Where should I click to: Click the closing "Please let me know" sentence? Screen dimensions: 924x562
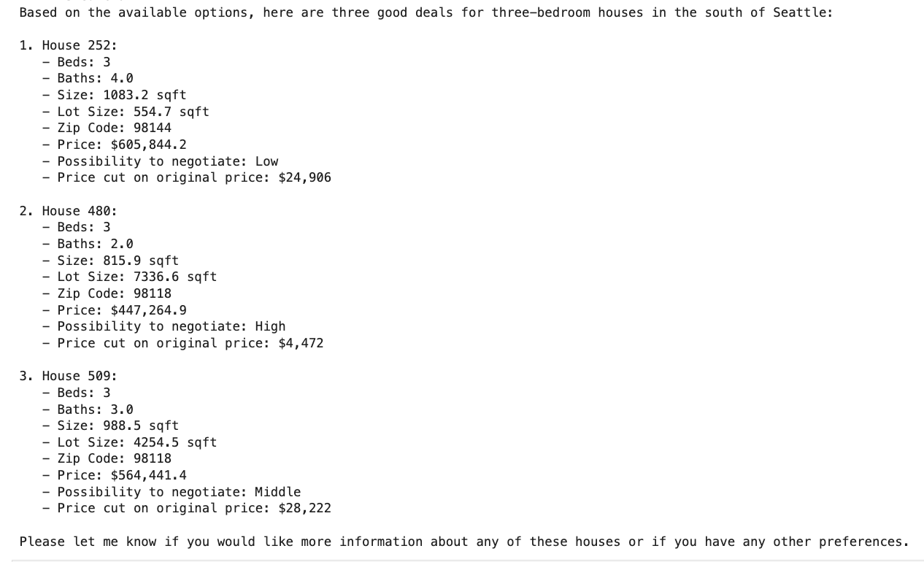[x=463, y=542]
